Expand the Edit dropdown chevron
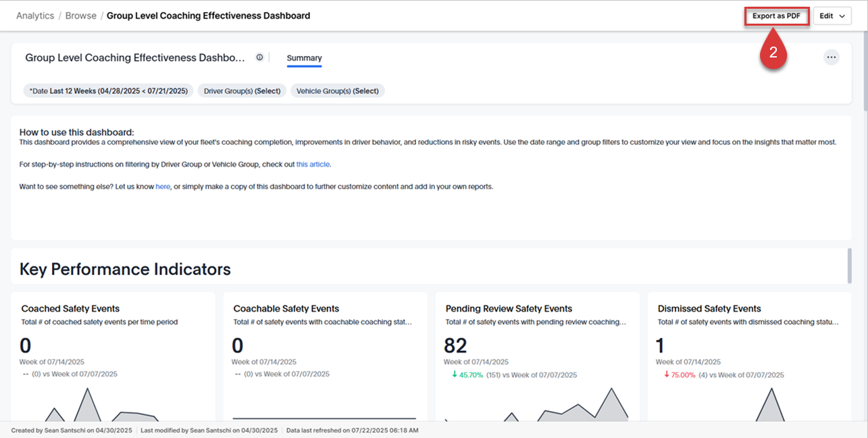This screenshot has height=438, width=868. coord(842,16)
